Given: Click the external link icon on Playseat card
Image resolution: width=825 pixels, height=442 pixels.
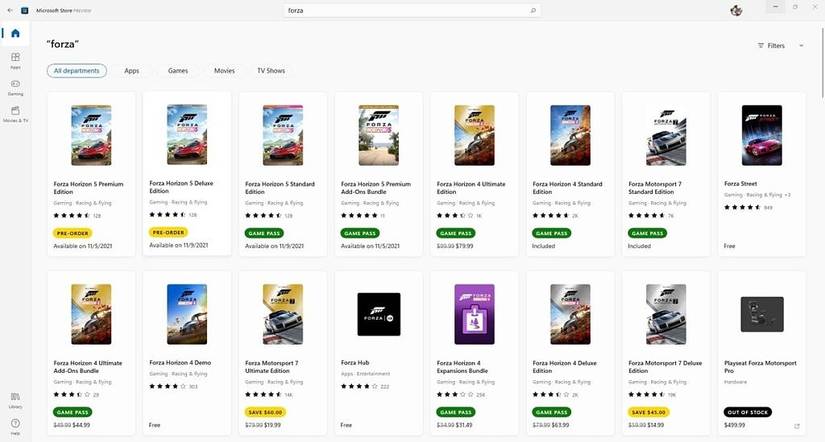Looking at the screenshot, I should click(797, 426).
